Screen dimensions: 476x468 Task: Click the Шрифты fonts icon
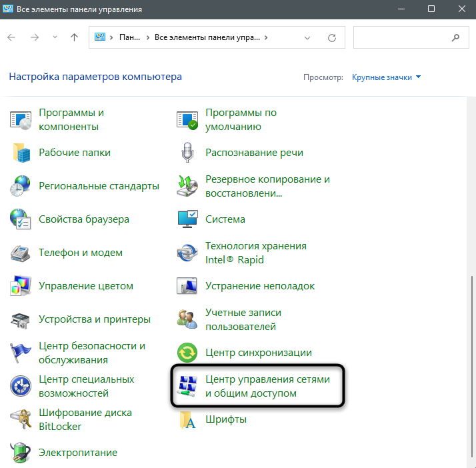point(187,420)
